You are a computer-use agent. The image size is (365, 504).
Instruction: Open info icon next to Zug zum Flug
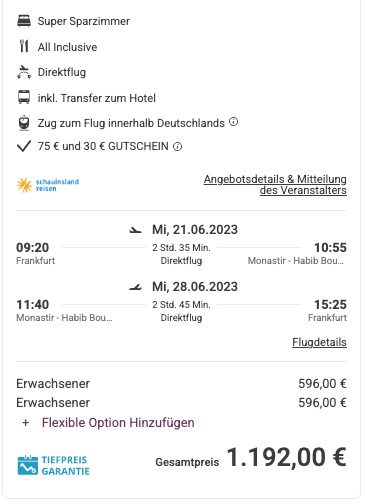pos(234,122)
